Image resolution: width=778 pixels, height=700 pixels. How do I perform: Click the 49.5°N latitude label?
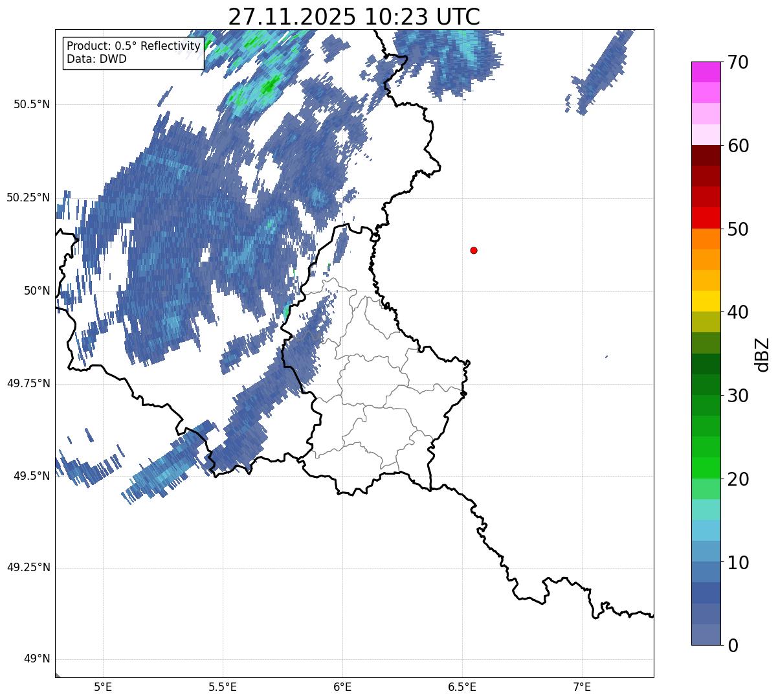click(31, 476)
